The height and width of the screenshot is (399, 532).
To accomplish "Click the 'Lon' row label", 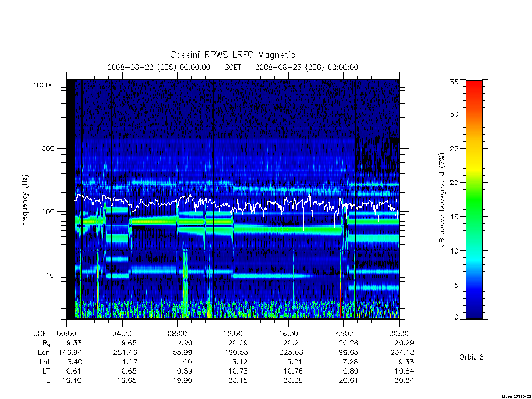I will point(44,353).
